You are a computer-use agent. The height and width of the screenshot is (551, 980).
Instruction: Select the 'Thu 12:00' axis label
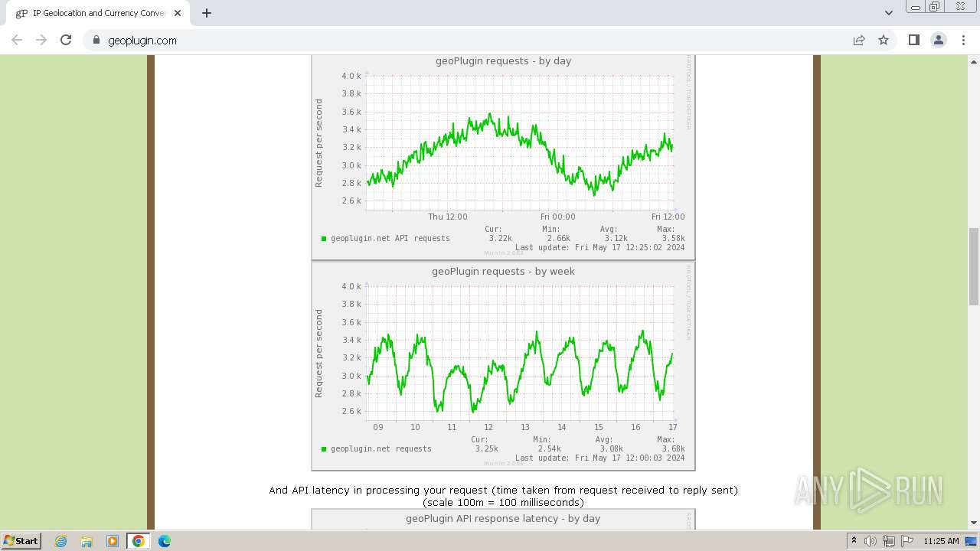tap(448, 217)
